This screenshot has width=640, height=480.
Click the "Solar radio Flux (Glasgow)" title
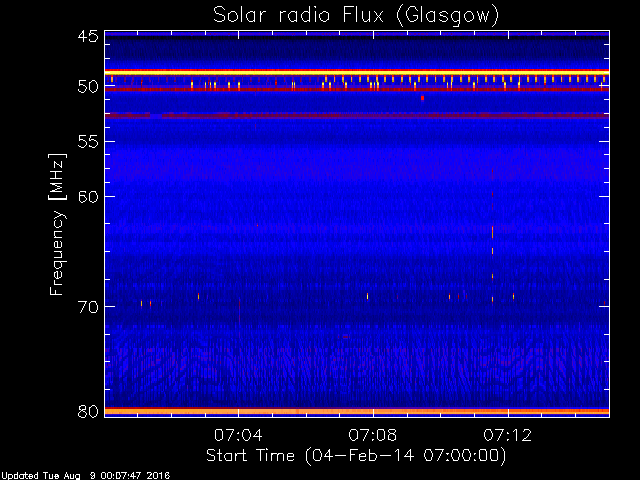point(356,16)
